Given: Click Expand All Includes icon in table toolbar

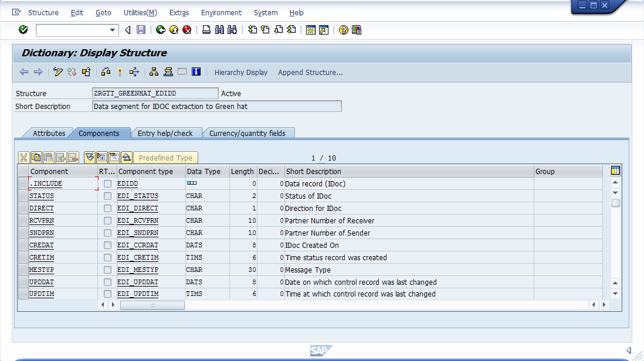Looking at the screenshot, I should [89, 157].
